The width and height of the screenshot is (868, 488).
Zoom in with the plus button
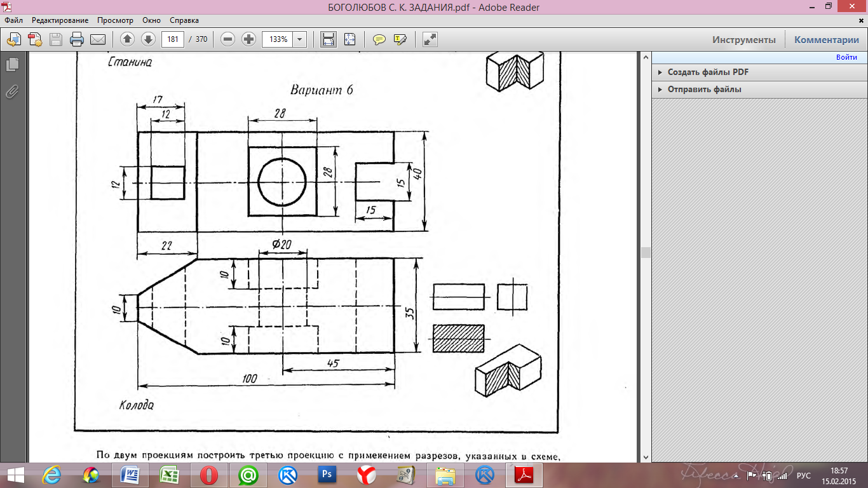tap(249, 39)
